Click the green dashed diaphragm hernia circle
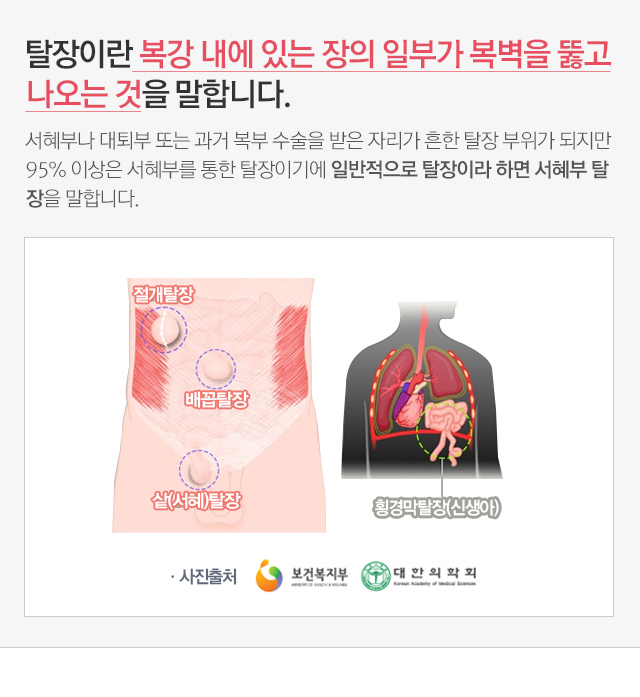The width and height of the screenshot is (640, 697). 444,431
